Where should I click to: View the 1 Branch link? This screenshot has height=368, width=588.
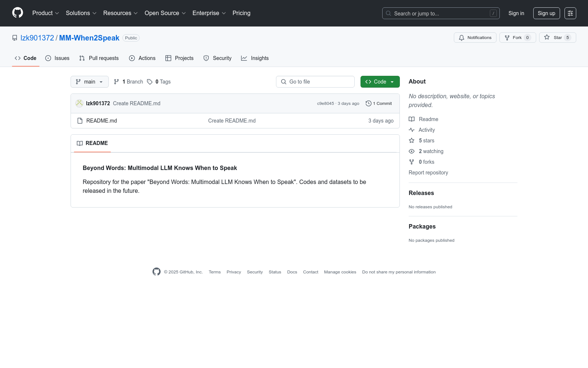128,82
